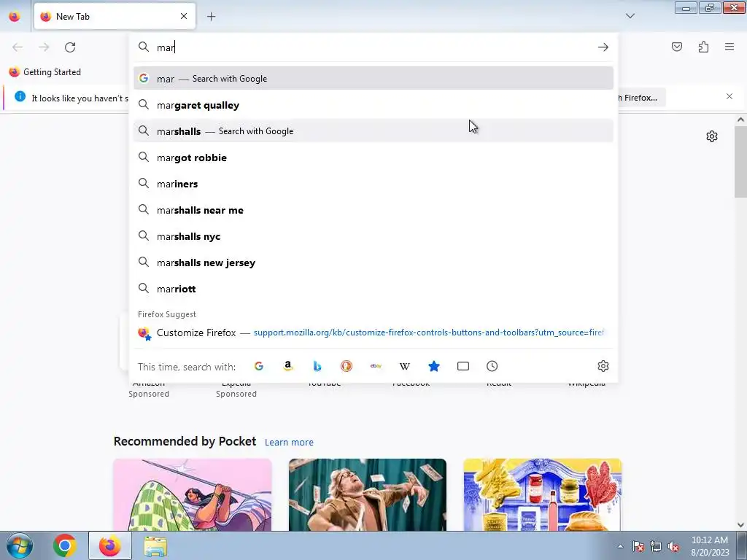Close the New Tab tab
Image resolution: width=747 pixels, height=560 pixels.
point(184,16)
